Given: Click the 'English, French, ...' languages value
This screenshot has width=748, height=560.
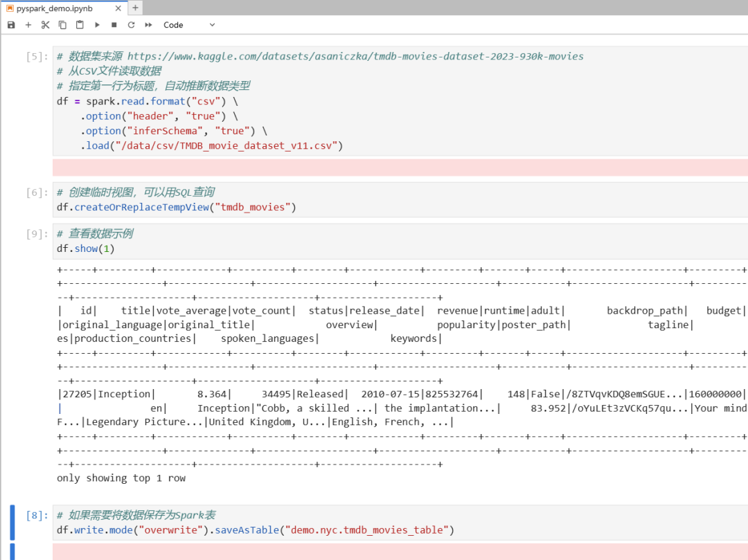Looking at the screenshot, I should pos(390,422).
